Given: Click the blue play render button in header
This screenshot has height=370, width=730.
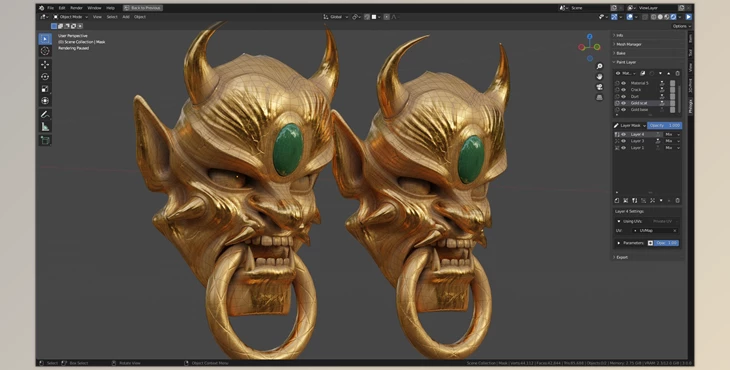Looking at the screenshot, I should (x=688, y=17).
